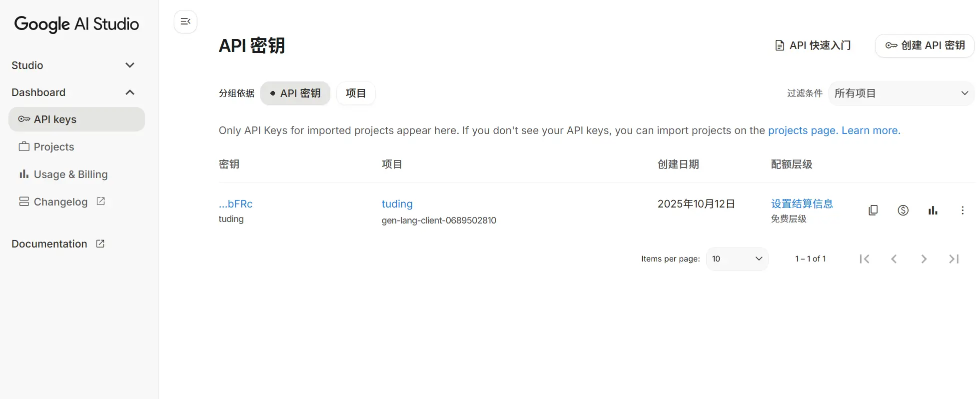Viewport: 980px width, 399px height.
Task: Follow the projects page link
Action: (803, 130)
